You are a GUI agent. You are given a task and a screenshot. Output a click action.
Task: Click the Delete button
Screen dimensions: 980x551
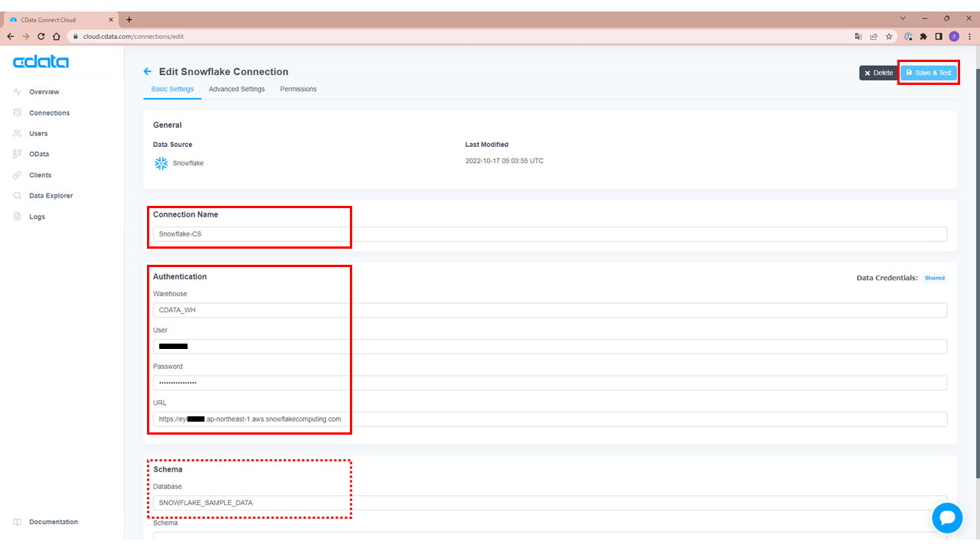click(x=878, y=73)
